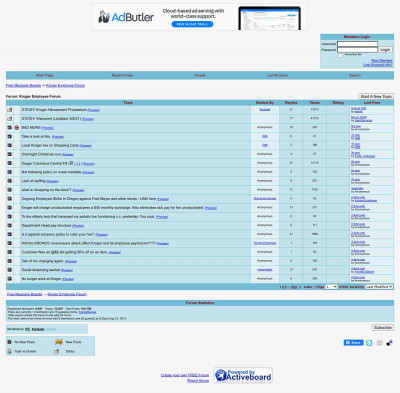Screen dimensions: 400x393
Task: Open the Last Modified sort dropdown
Action: (x=379, y=287)
